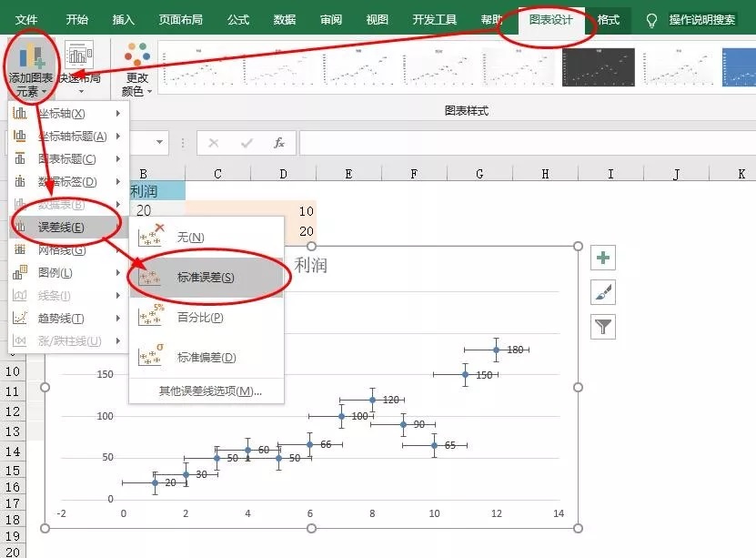The width and height of the screenshot is (756, 558).
Task: Switch to the 数据 tab
Action: click(x=285, y=20)
